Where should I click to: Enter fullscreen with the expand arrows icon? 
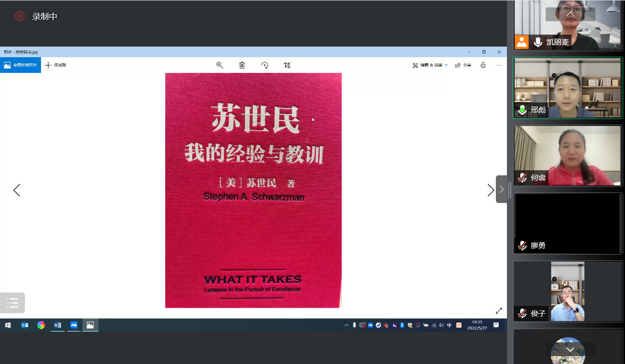coord(499,310)
